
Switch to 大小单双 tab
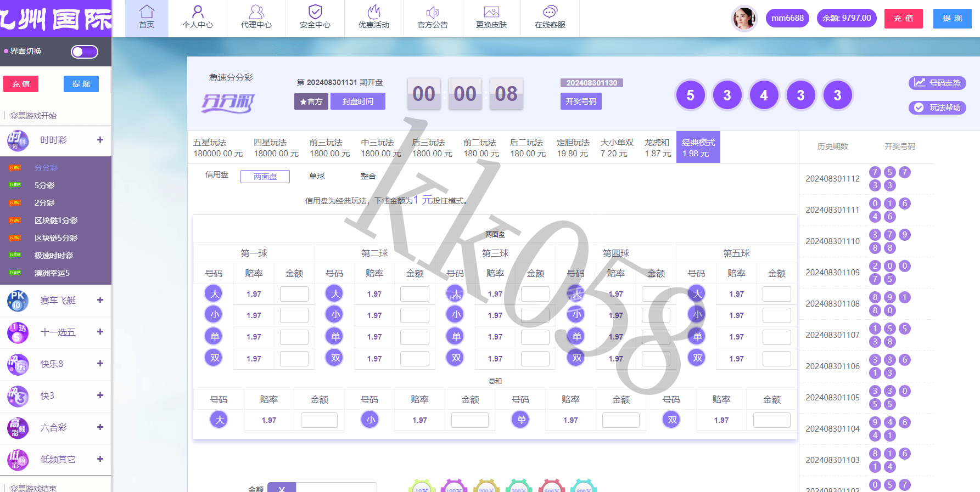(617, 148)
